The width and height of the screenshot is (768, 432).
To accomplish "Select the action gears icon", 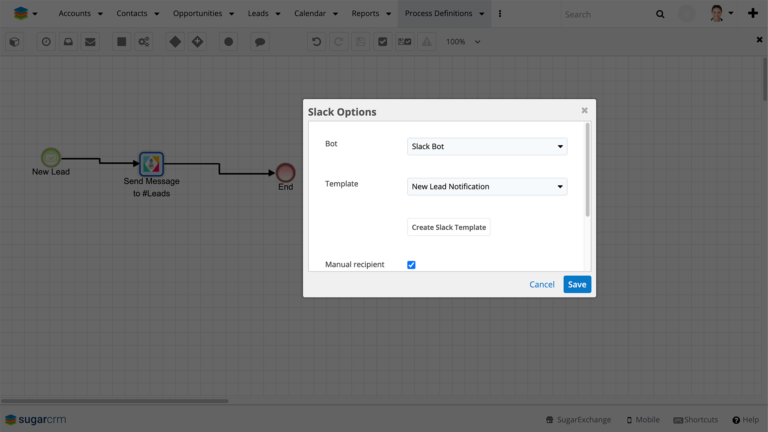I will tap(144, 42).
